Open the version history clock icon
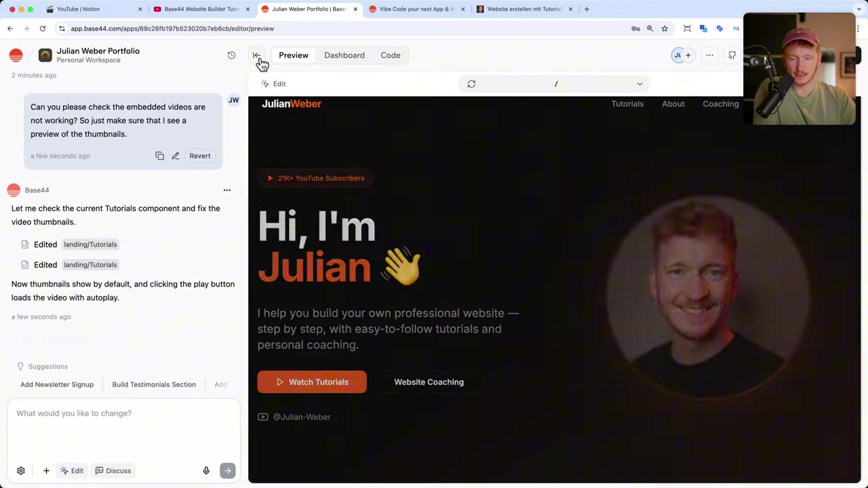 [x=231, y=55]
